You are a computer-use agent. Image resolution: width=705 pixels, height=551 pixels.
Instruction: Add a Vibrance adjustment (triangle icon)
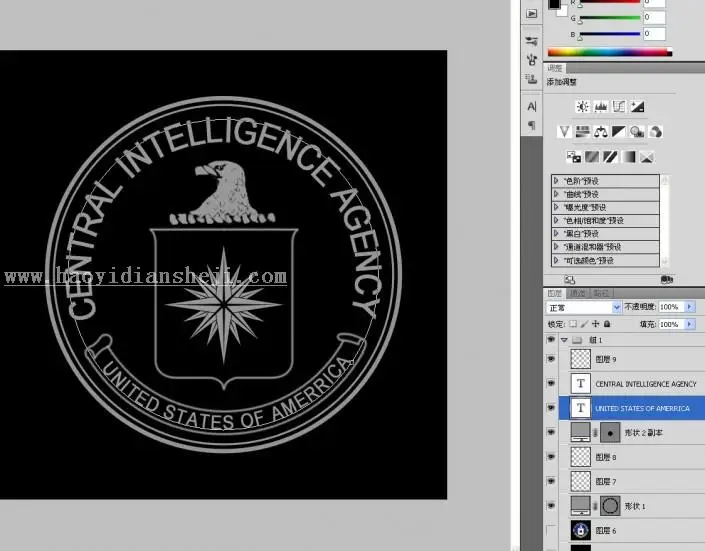564,132
